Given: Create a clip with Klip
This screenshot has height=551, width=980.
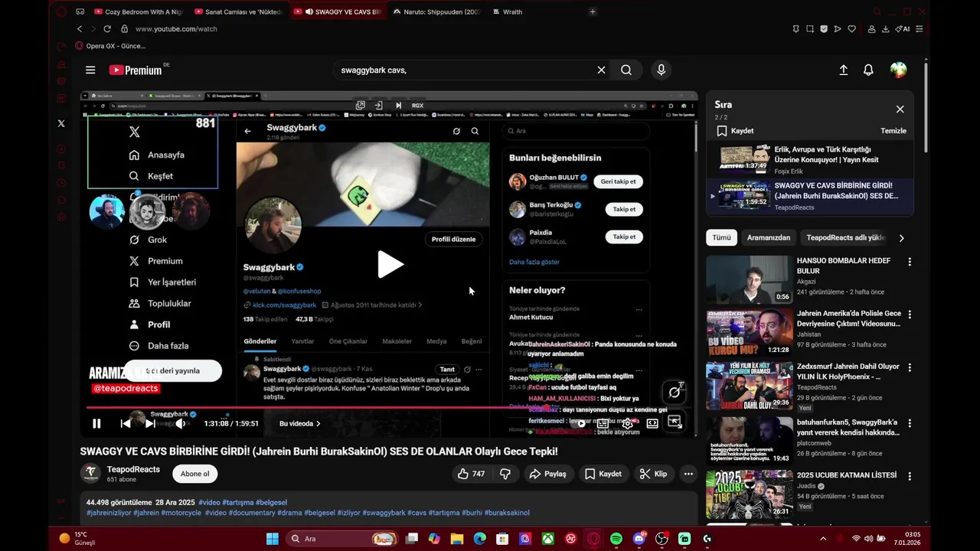Looking at the screenshot, I should click(653, 474).
